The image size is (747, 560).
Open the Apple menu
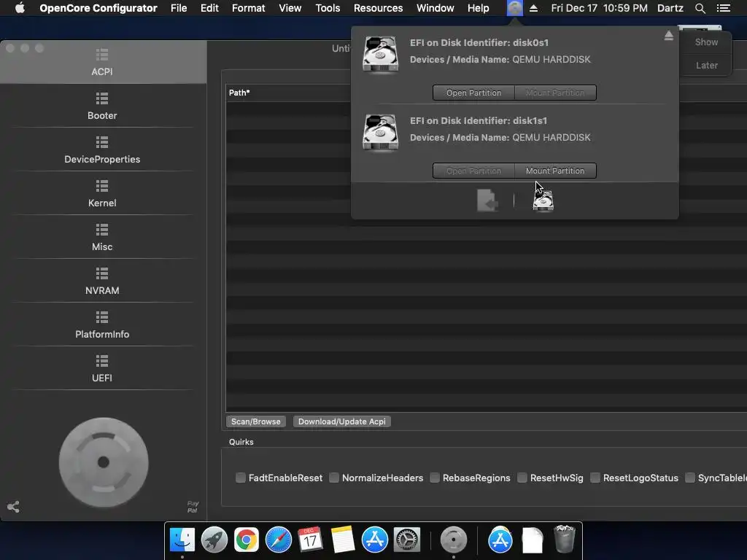(20, 8)
